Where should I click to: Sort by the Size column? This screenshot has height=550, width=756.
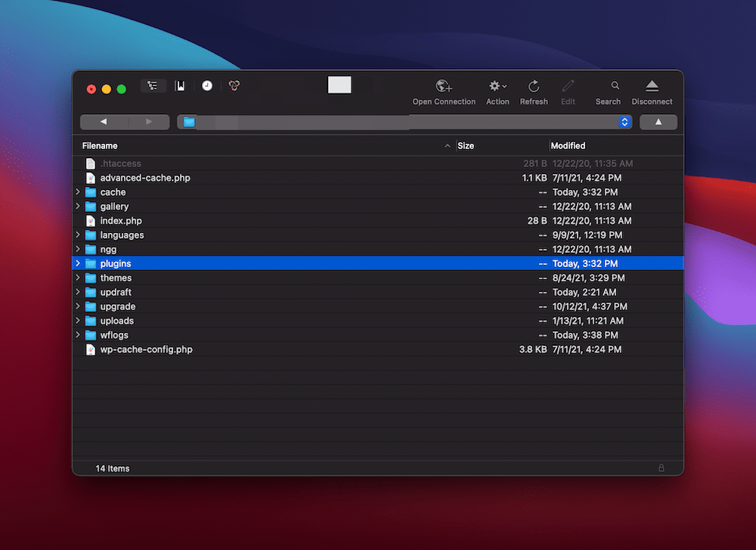[x=466, y=146]
